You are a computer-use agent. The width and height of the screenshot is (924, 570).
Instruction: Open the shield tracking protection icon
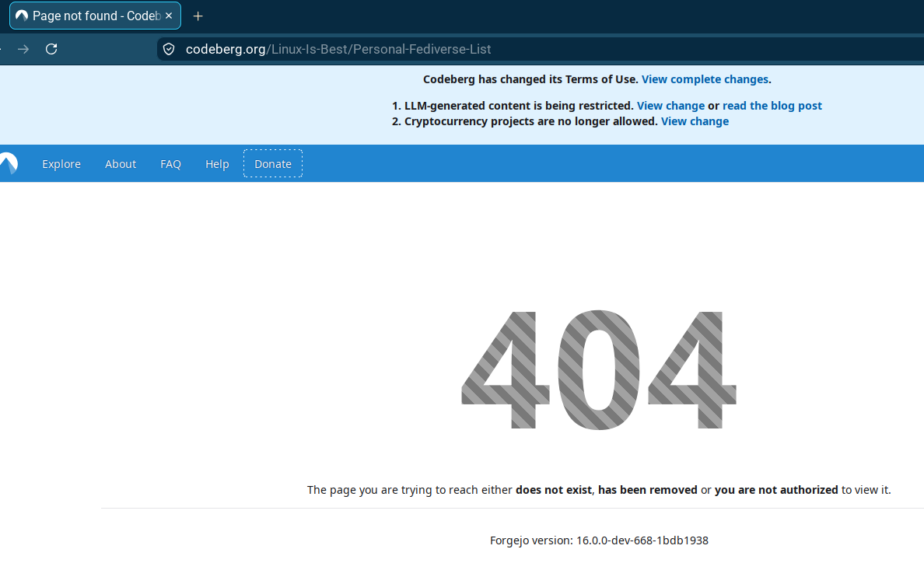(169, 49)
